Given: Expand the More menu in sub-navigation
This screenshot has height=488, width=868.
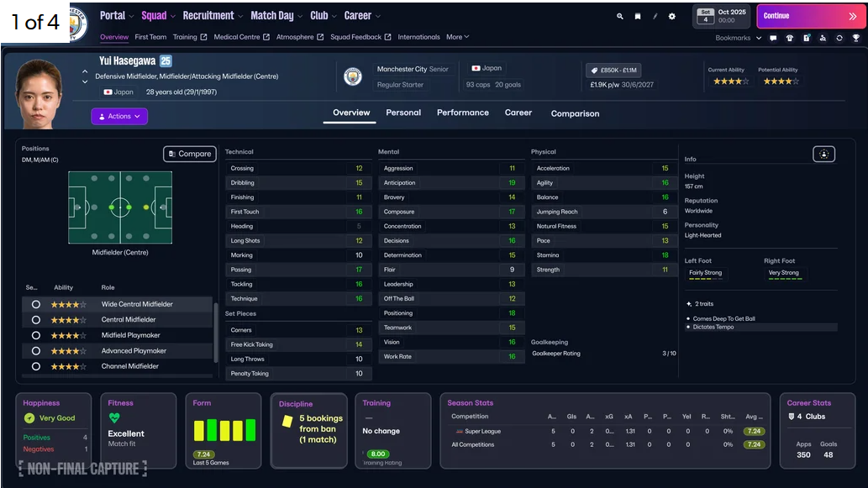Looking at the screenshot, I should [x=457, y=37].
